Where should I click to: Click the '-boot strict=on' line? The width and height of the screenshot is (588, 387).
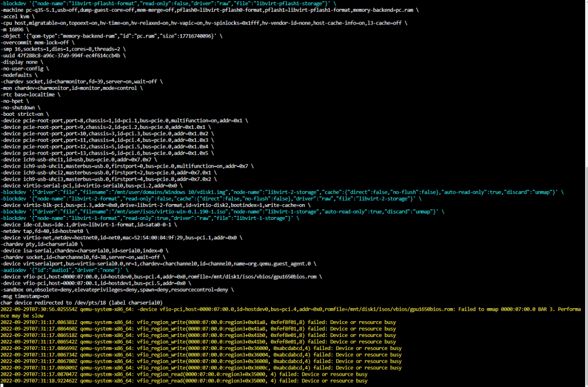click(x=25, y=114)
